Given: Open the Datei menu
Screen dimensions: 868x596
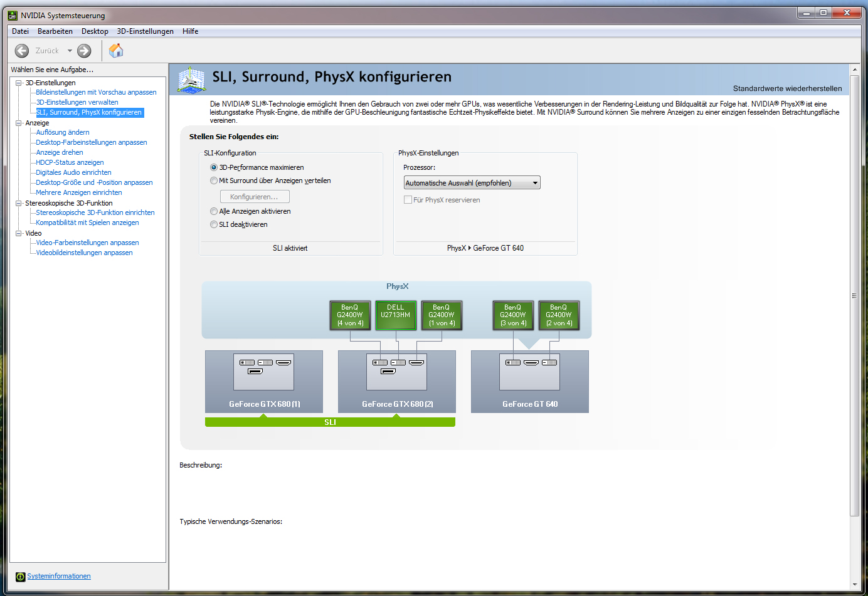Looking at the screenshot, I should point(20,31).
